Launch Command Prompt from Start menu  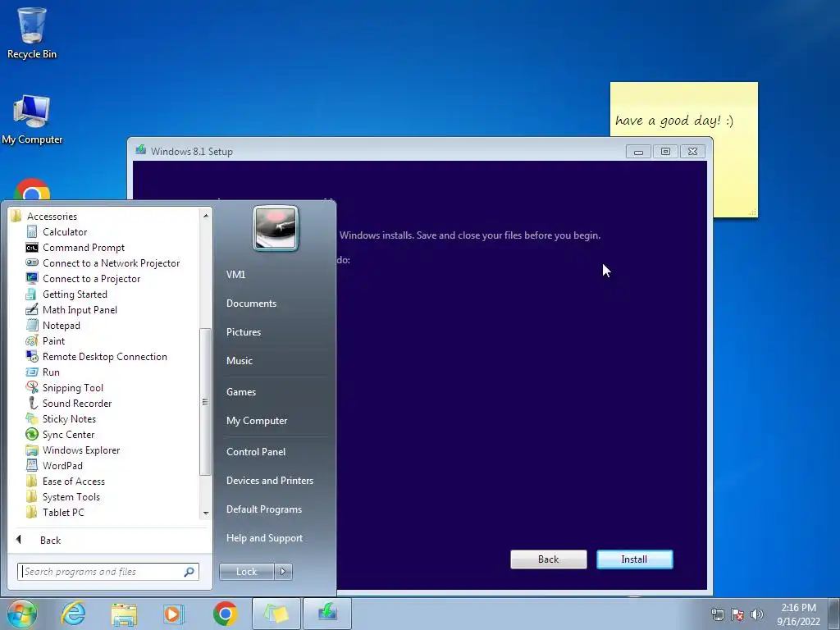point(83,248)
